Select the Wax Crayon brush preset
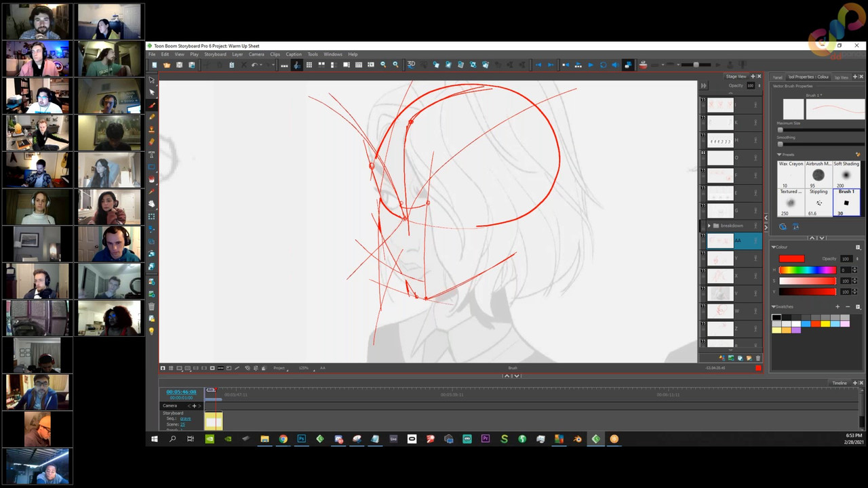The height and width of the screenshot is (488, 868). point(791,174)
